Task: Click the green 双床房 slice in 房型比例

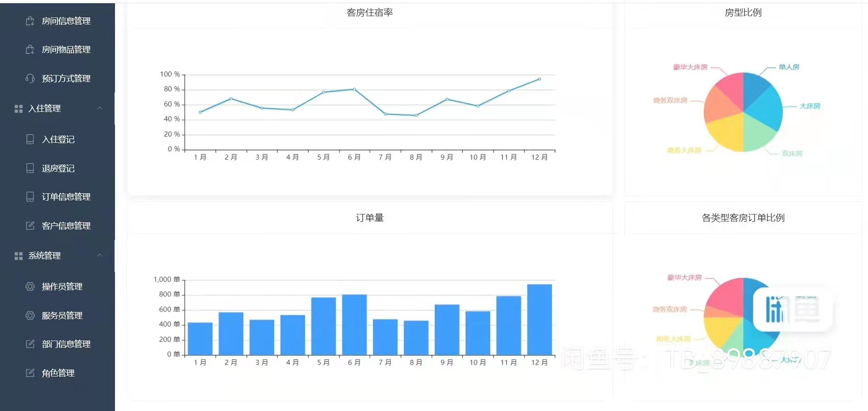Action: pos(757,133)
